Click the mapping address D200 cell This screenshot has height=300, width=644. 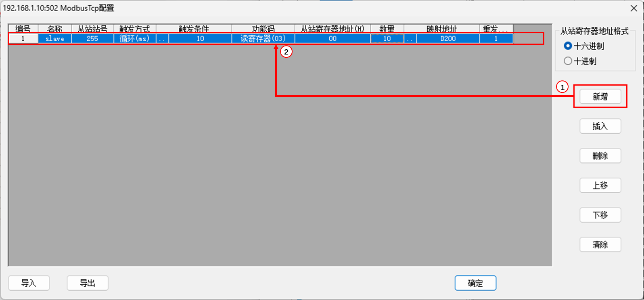coord(448,38)
